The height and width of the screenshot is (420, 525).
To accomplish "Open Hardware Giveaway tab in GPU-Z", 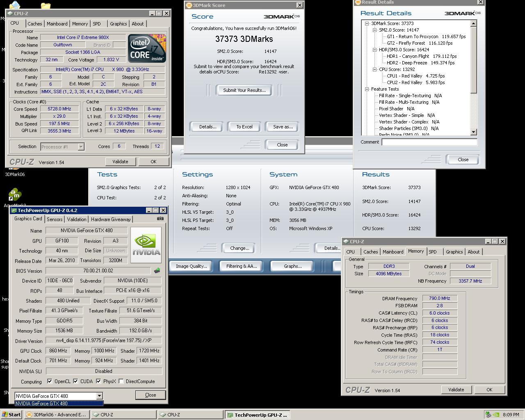I will click(x=111, y=219).
